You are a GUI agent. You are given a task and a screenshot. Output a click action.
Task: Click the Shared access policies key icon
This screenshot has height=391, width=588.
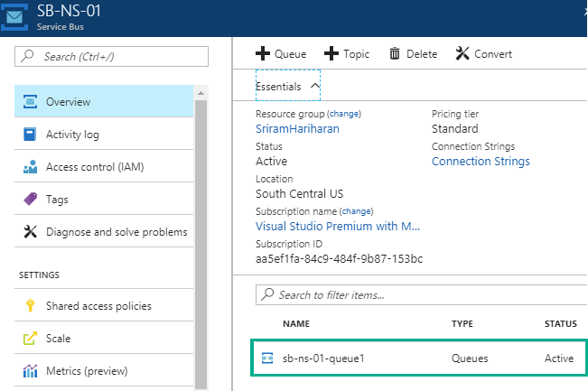[29, 306]
